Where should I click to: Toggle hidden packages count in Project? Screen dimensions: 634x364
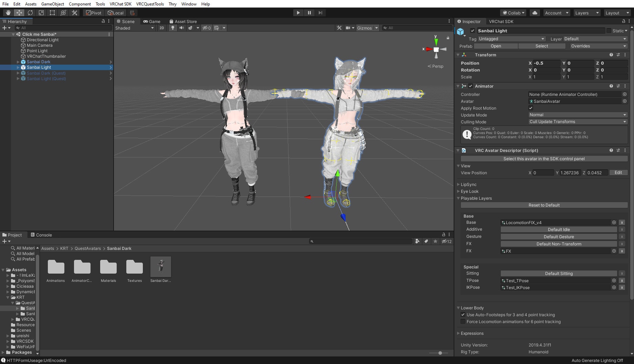point(447,241)
